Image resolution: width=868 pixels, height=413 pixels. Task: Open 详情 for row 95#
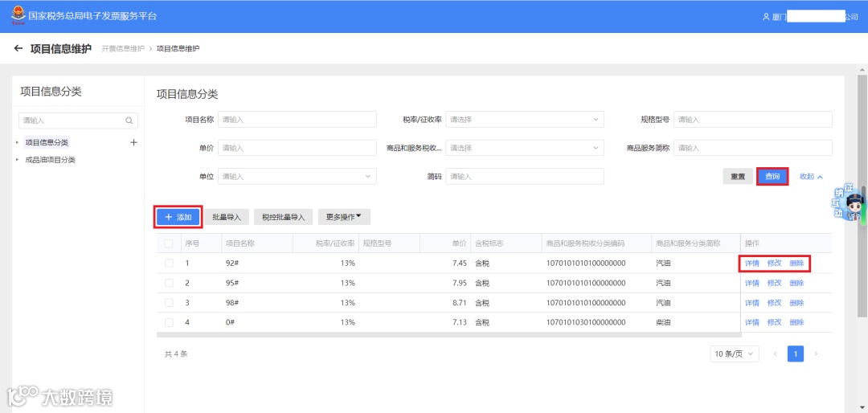[x=751, y=283]
